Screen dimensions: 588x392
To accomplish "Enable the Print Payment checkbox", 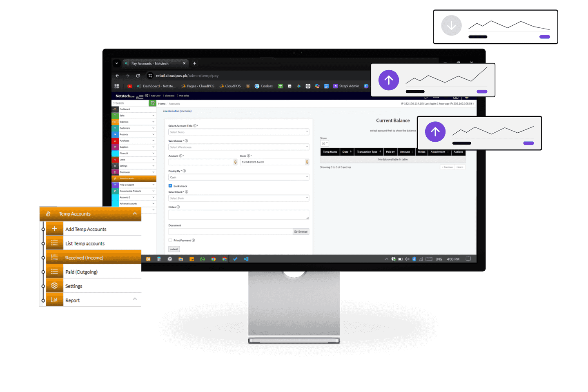I will click(x=170, y=240).
